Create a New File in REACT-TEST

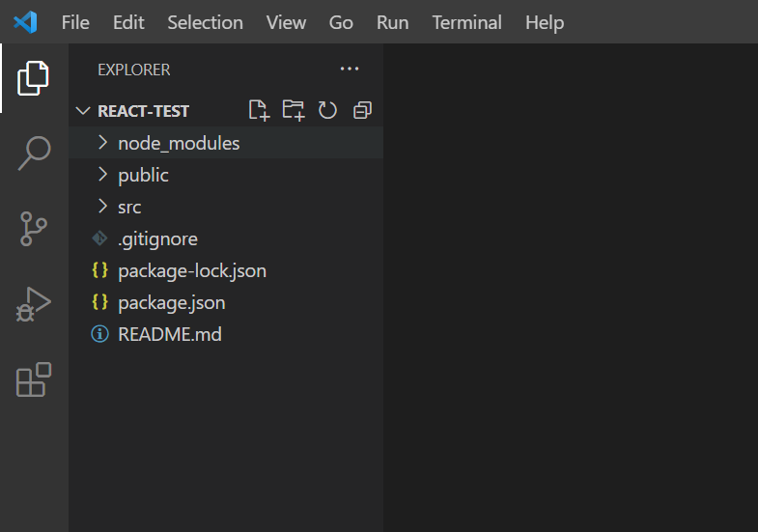pyautogui.click(x=259, y=111)
